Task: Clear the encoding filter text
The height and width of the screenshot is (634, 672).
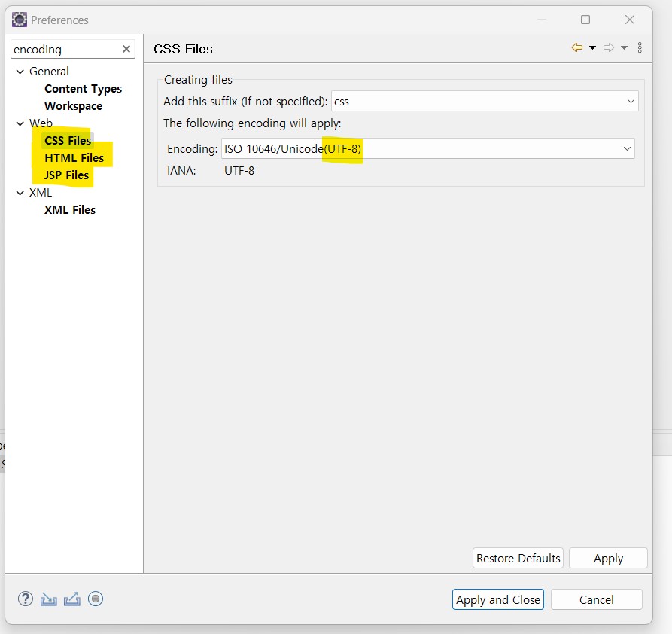Action: tap(126, 49)
